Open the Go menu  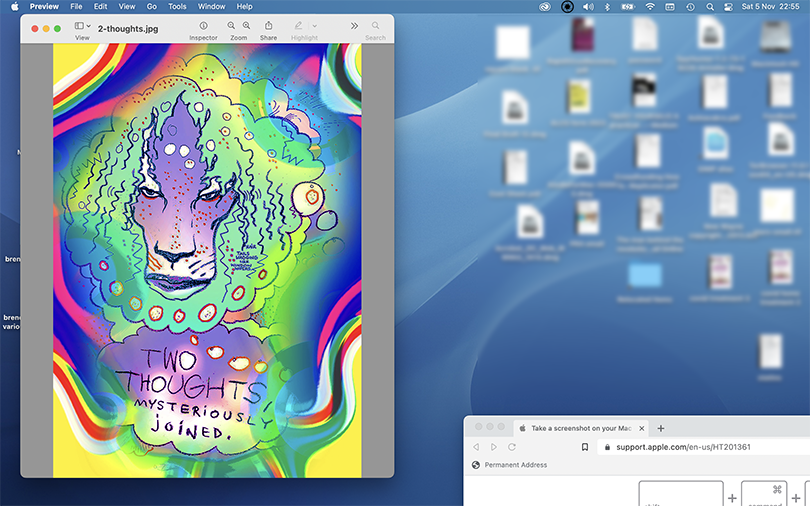(x=151, y=6)
